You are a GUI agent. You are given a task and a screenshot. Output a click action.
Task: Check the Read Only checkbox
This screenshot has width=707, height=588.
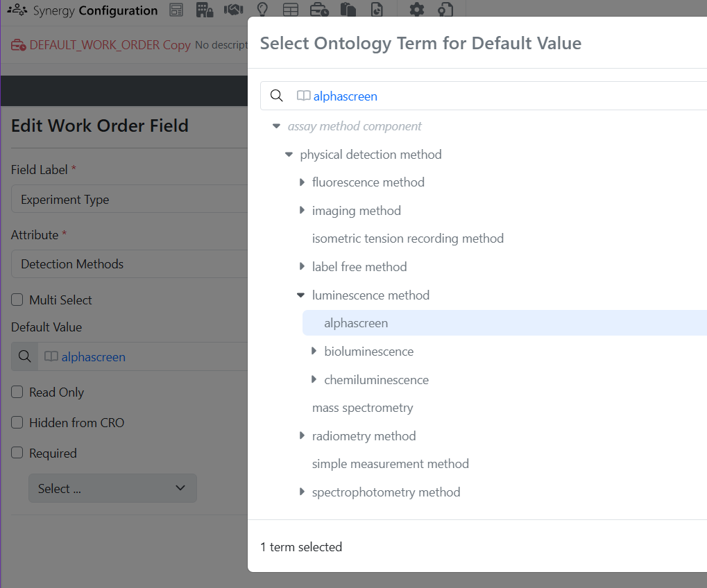tap(17, 392)
